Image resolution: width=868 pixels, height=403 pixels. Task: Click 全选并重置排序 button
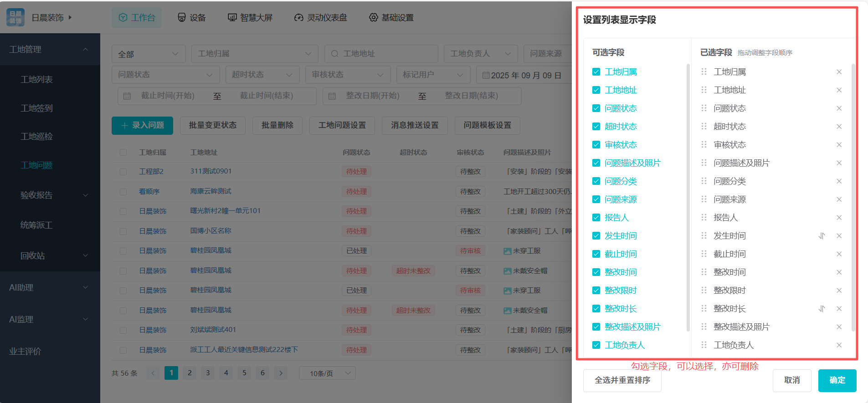(x=622, y=380)
